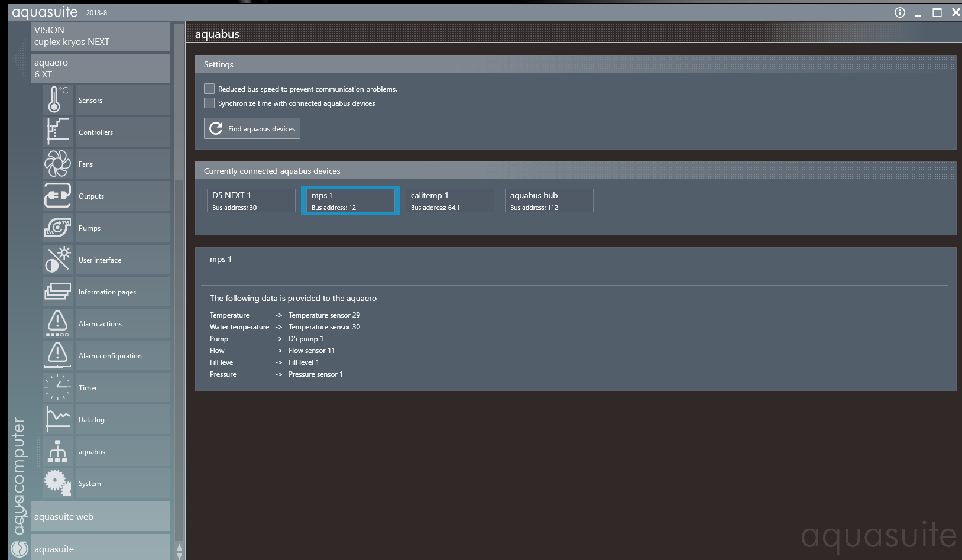
Task: Open the Outputs plug icon
Action: tap(57, 196)
